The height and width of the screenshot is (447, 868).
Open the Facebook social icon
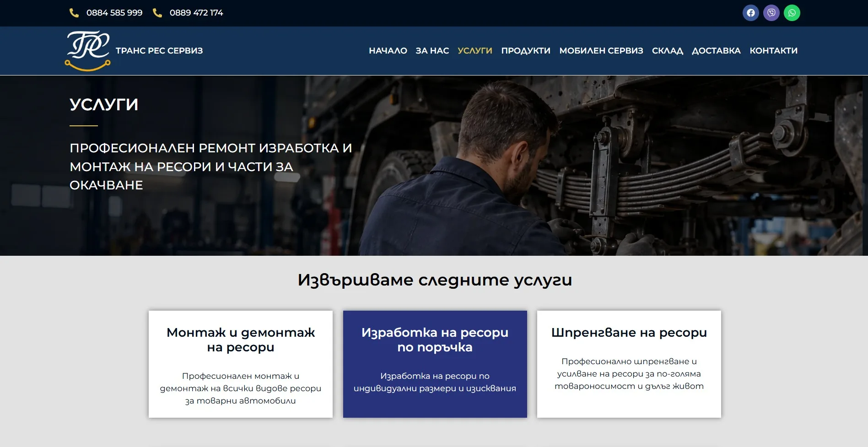750,13
